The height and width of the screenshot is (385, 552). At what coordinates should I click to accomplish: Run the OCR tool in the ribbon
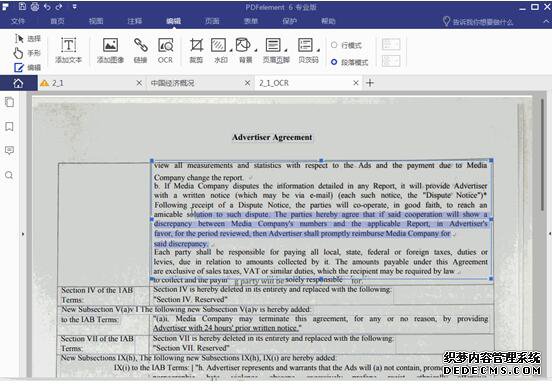coord(165,50)
